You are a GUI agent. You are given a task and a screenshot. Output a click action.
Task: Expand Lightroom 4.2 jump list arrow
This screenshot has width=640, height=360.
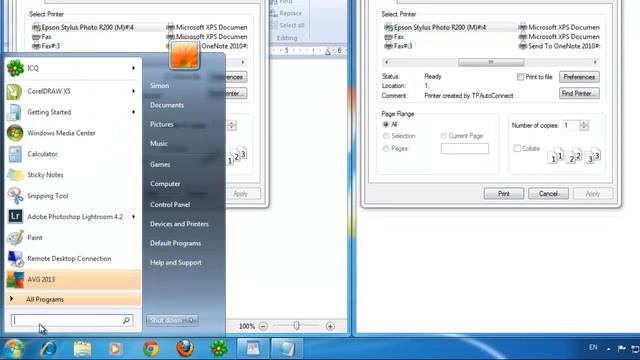(x=133, y=217)
